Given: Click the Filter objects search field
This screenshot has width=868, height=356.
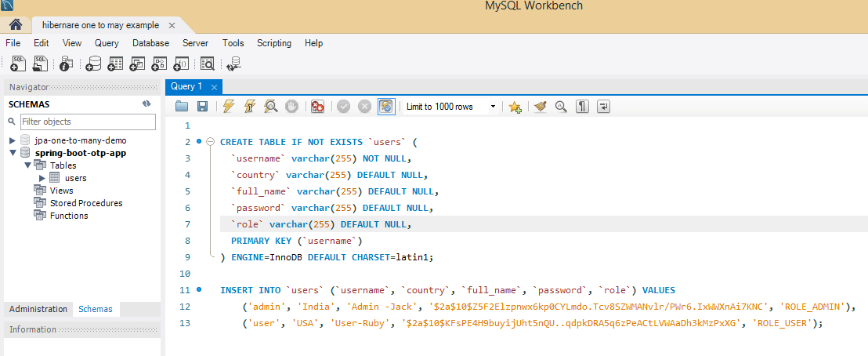Looking at the screenshot, I should [x=88, y=122].
